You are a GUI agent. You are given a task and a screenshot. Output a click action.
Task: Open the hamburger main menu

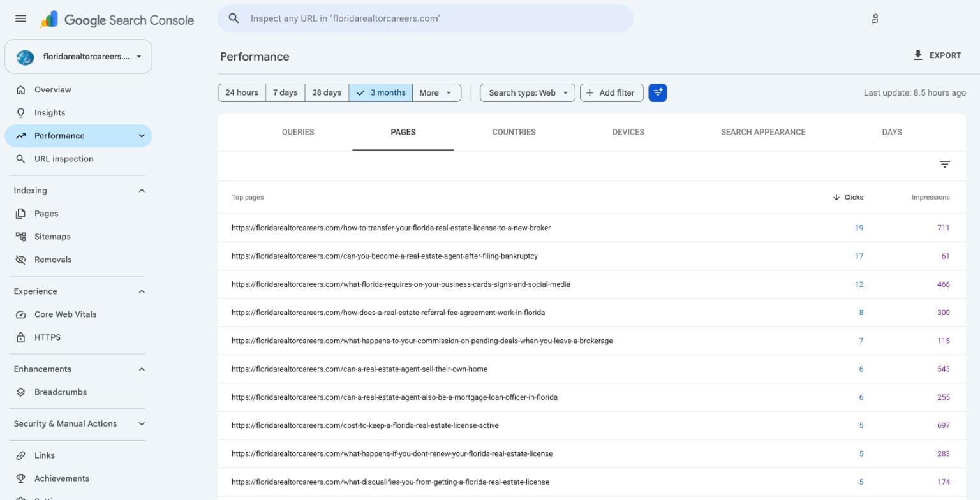point(20,18)
